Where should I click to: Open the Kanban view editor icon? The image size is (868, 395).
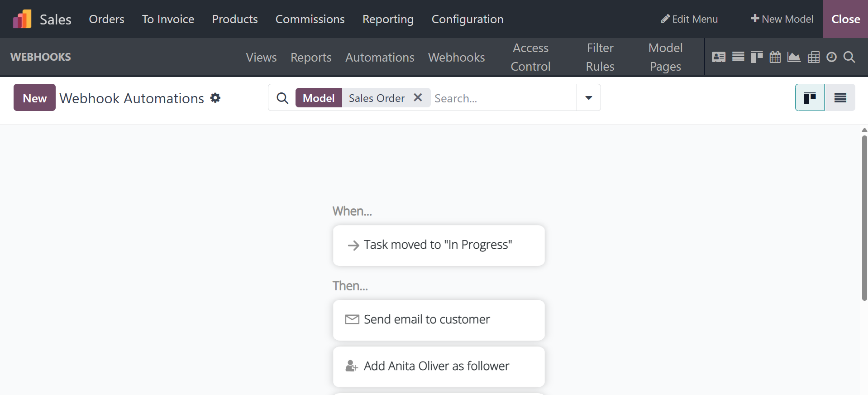757,57
